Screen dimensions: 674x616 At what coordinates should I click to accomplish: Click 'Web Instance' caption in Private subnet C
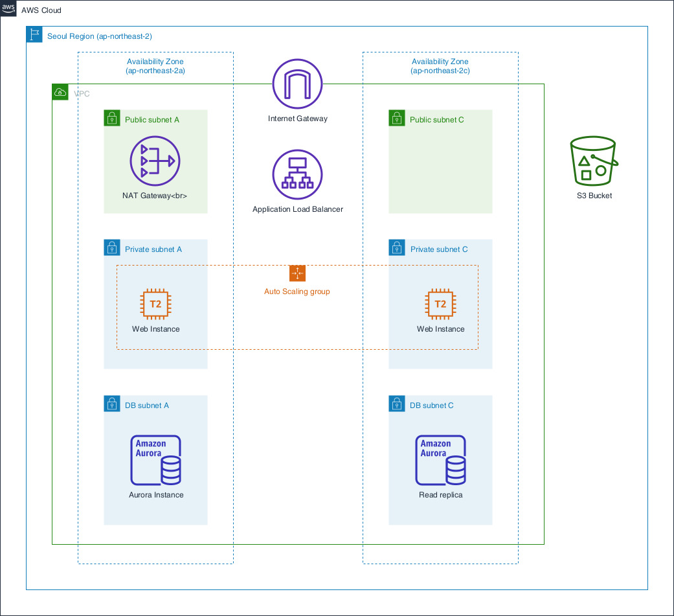(x=441, y=328)
